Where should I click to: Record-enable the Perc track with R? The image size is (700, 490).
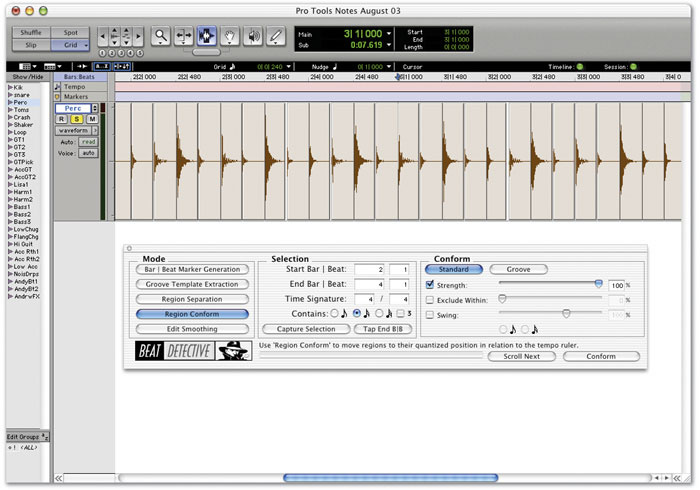click(61, 119)
